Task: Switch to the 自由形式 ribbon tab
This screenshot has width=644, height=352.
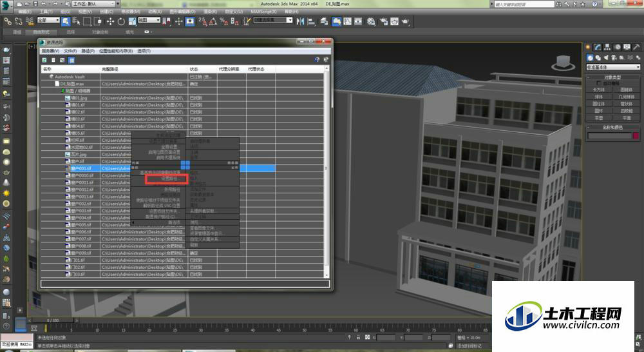Action: [41, 32]
